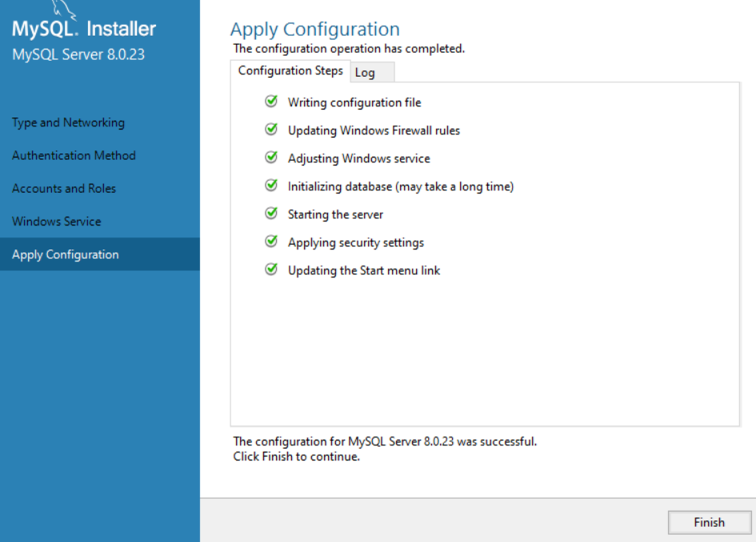Image resolution: width=756 pixels, height=542 pixels.
Task: Click green check beside Applying security settings
Action: (271, 241)
